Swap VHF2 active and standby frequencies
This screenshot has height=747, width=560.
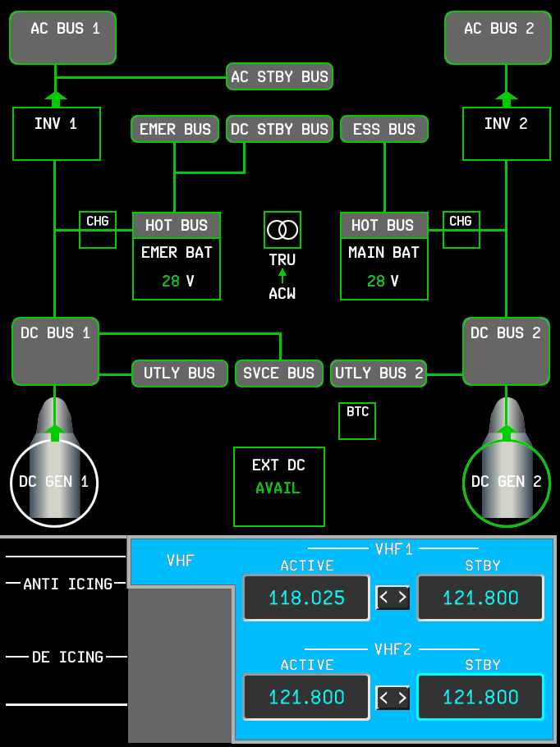(x=392, y=698)
